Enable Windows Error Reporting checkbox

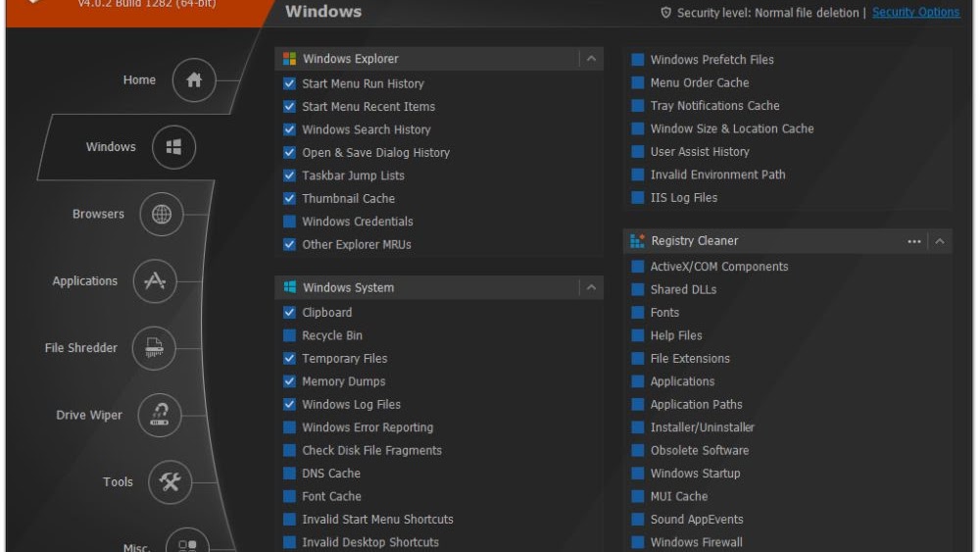289,427
